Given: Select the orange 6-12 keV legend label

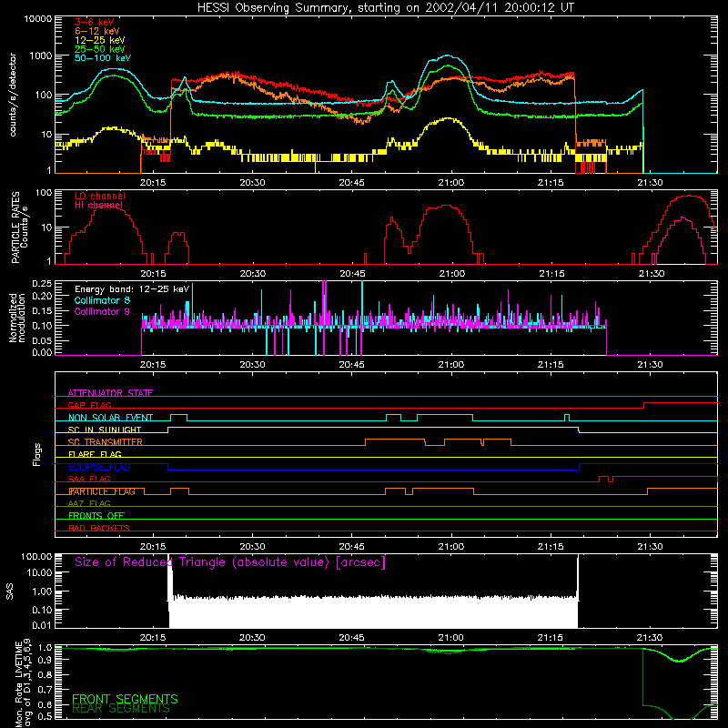Looking at the screenshot, I should pos(96,31).
